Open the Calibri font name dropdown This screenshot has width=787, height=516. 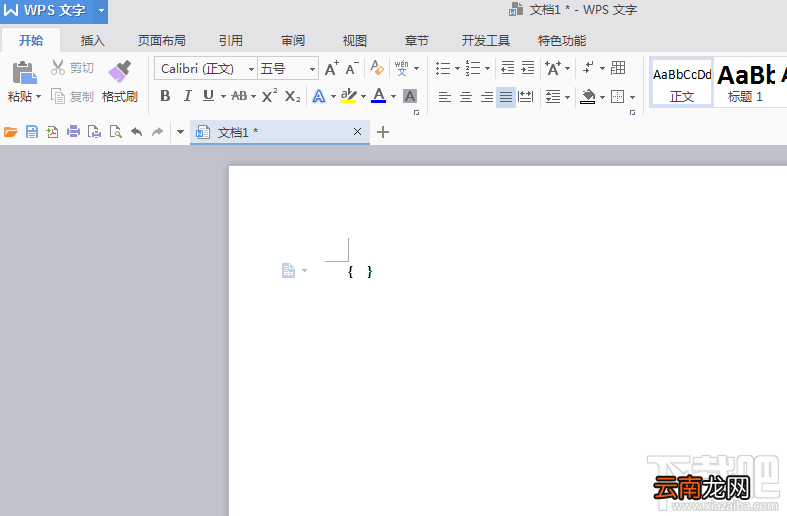251,69
